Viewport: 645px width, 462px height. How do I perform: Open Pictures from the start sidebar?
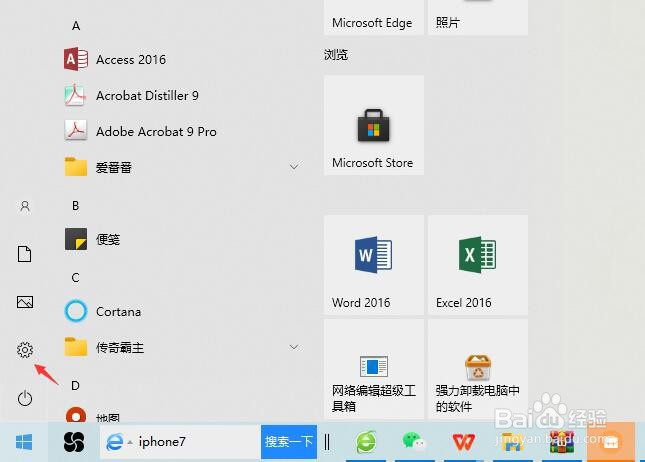(x=25, y=302)
